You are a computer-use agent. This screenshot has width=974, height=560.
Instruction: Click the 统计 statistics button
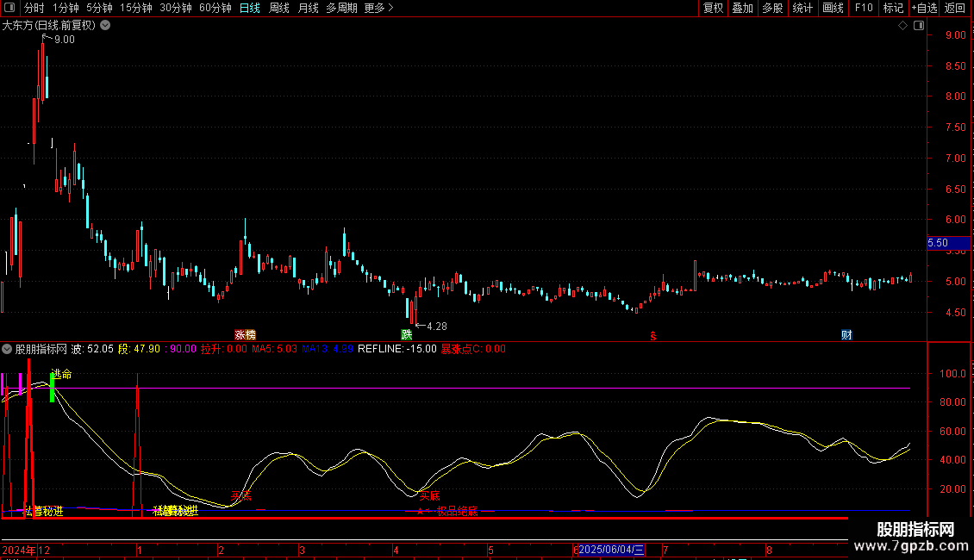802,8
